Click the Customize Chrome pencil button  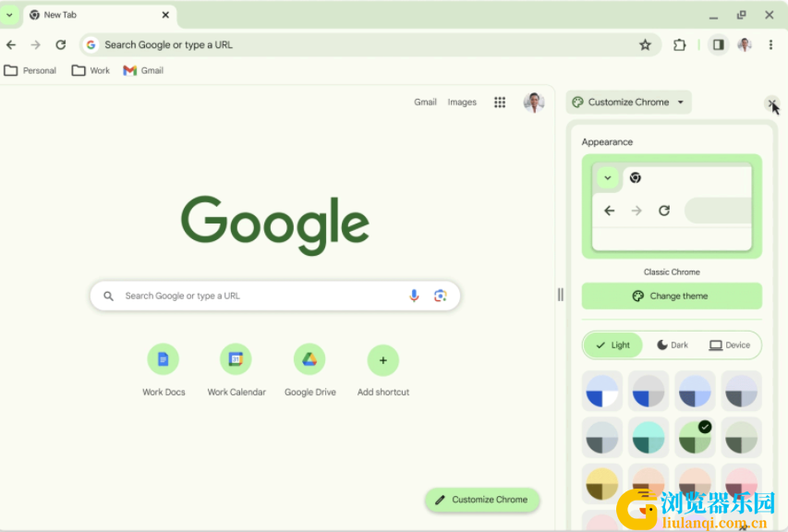(482, 500)
